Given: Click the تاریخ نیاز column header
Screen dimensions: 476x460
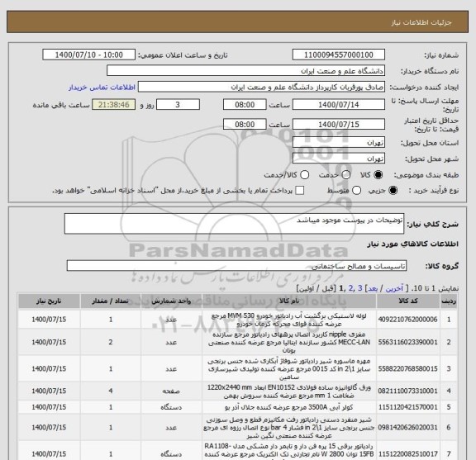Looking at the screenshot, I should (x=49, y=301).
